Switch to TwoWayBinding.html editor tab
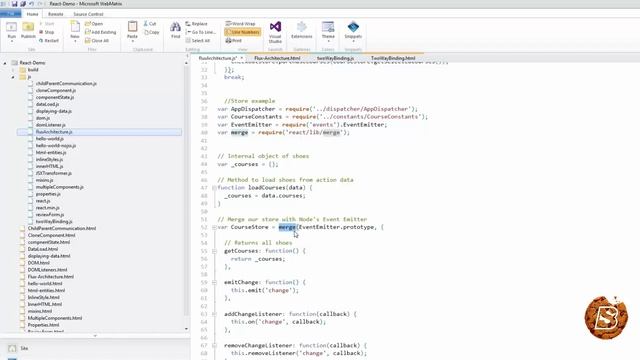 [x=393, y=58]
